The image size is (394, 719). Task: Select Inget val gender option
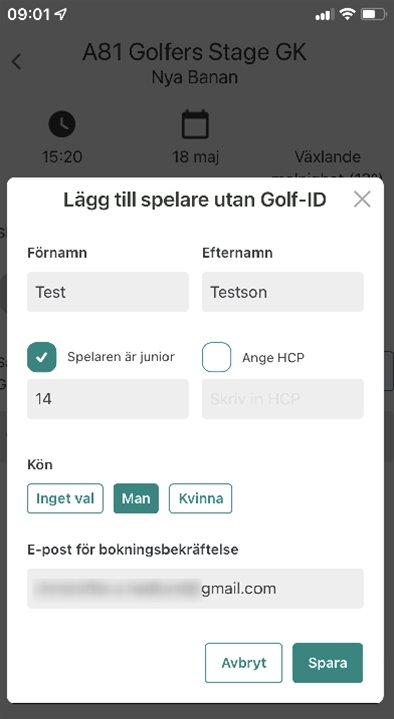point(65,498)
